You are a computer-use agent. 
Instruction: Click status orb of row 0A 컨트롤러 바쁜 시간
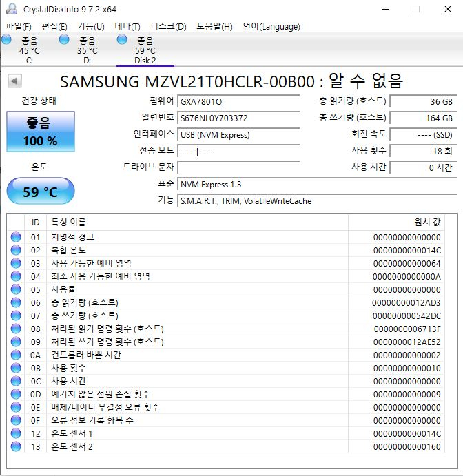[x=16, y=355]
